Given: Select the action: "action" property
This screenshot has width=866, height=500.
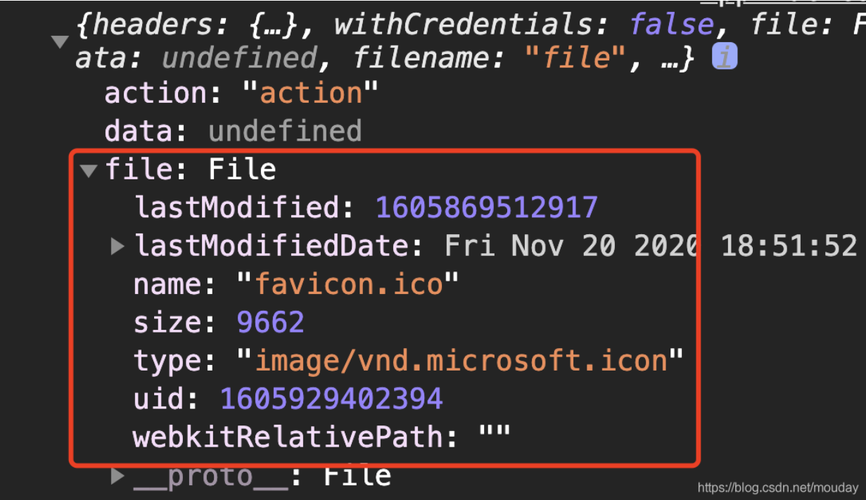Looking at the screenshot, I should point(241,92).
